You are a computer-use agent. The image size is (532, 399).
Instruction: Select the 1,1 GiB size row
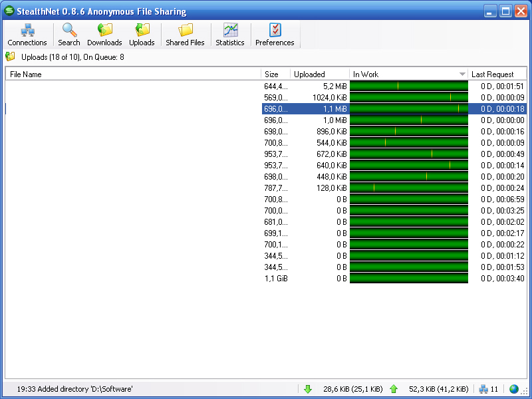266,279
